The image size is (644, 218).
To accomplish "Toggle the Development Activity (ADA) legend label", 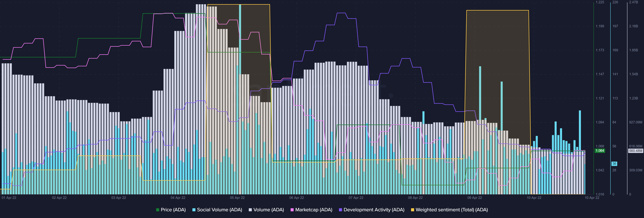I will [374, 210].
